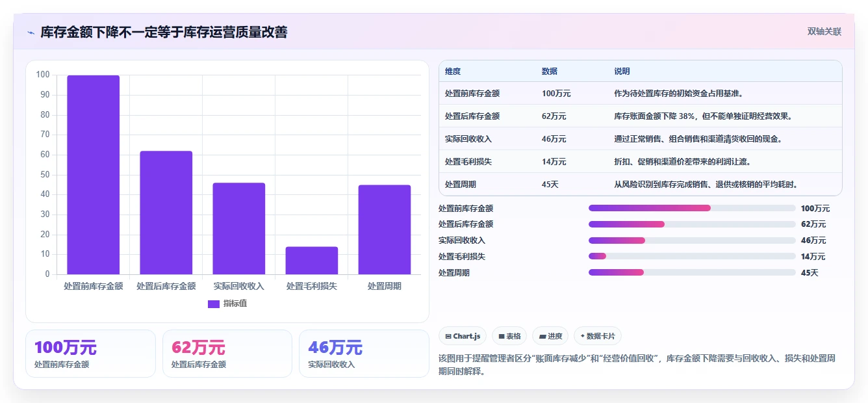Select the 进度 tag chip

pos(550,336)
